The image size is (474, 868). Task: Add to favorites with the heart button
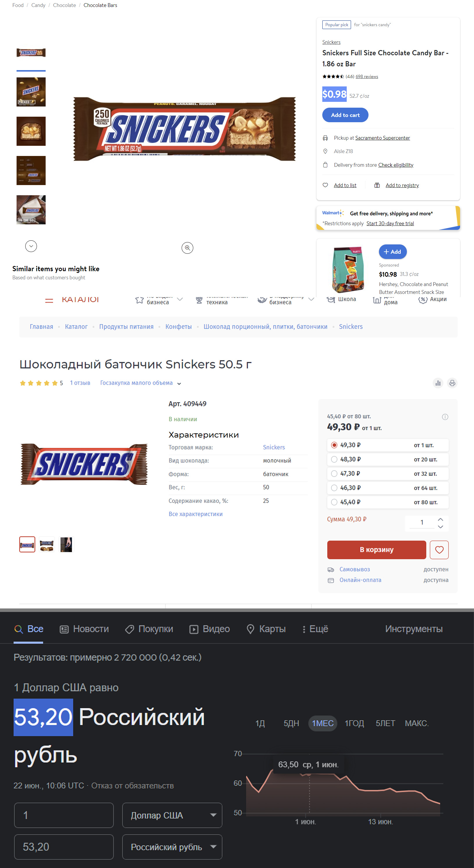coord(439,550)
